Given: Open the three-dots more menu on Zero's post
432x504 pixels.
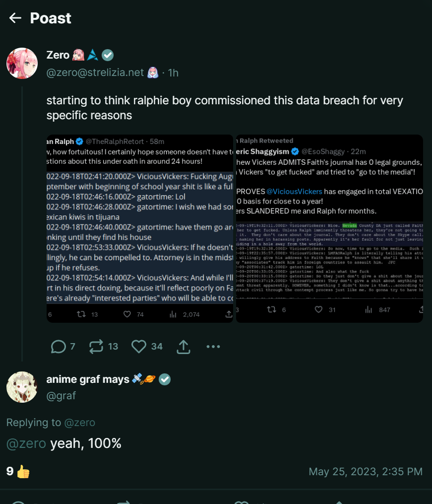Looking at the screenshot, I should tap(213, 347).
